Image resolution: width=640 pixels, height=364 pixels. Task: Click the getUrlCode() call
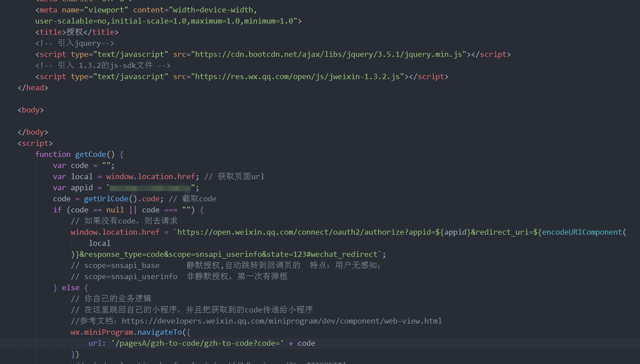pyautogui.click(x=111, y=199)
